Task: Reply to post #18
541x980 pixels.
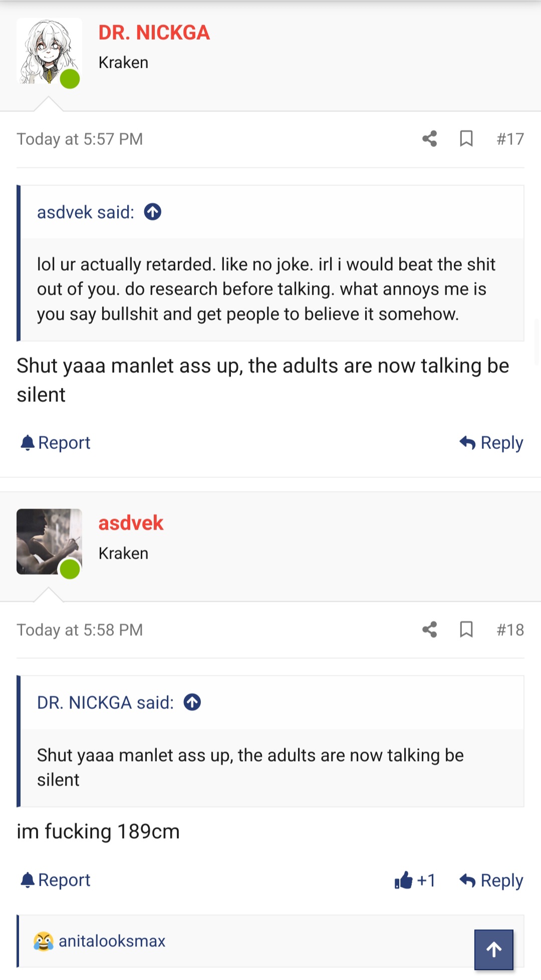Action: 491,880
